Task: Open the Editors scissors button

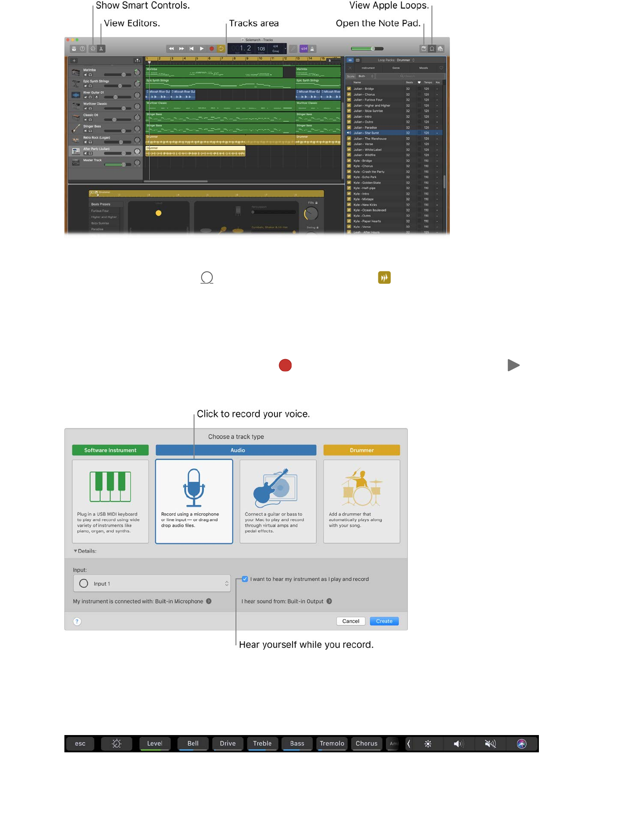Action: (x=102, y=49)
